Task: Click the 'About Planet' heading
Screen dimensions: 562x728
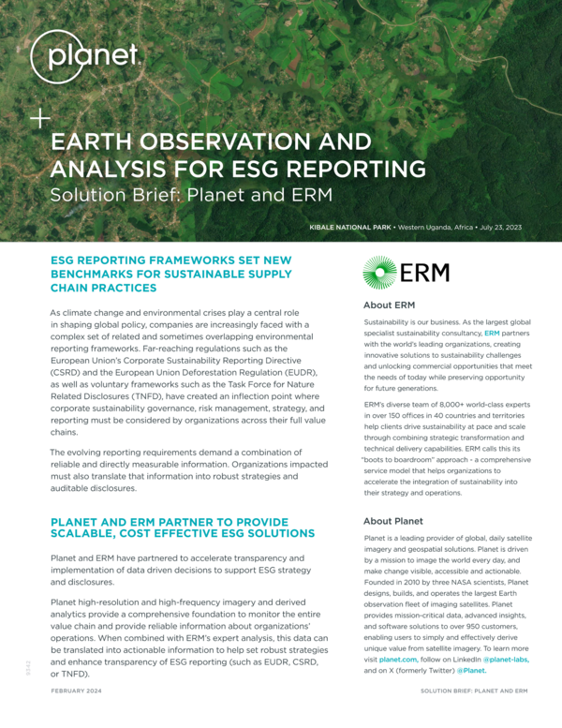Action: 393,521
